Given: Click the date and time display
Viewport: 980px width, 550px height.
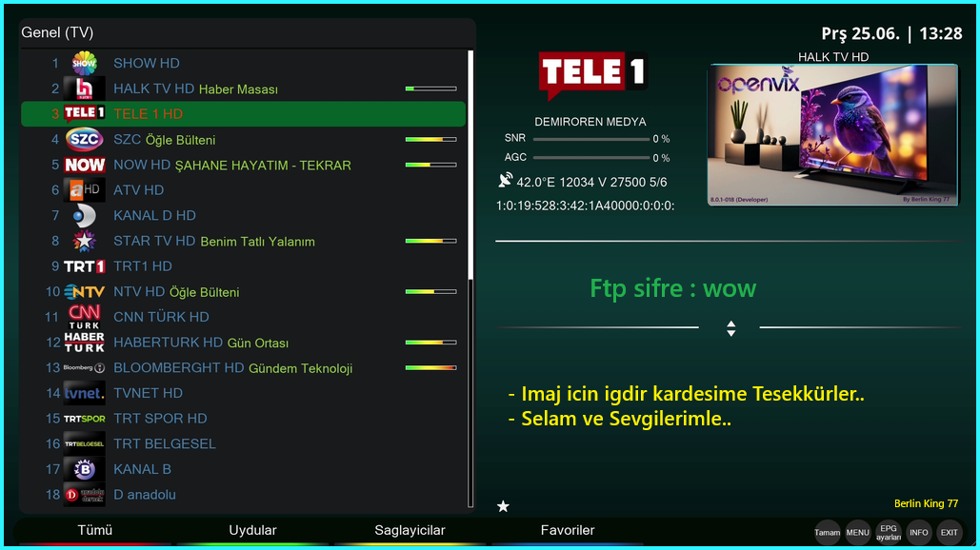Looking at the screenshot, I should [x=891, y=33].
